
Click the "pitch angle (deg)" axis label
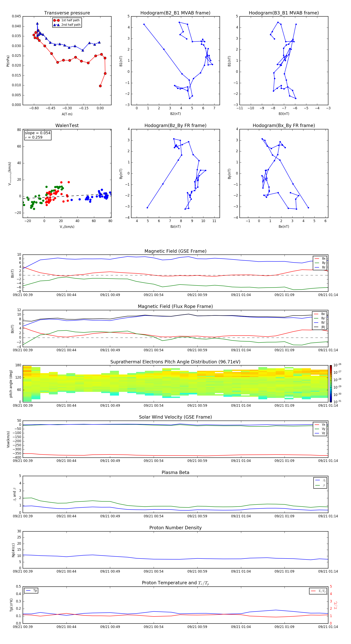tap(11, 384)
